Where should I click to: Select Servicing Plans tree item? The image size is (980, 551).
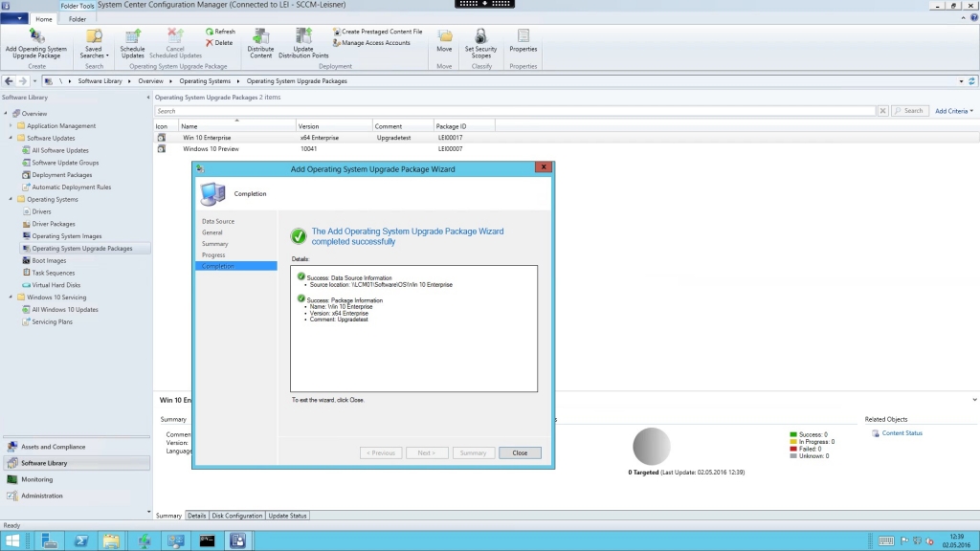coord(52,321)
